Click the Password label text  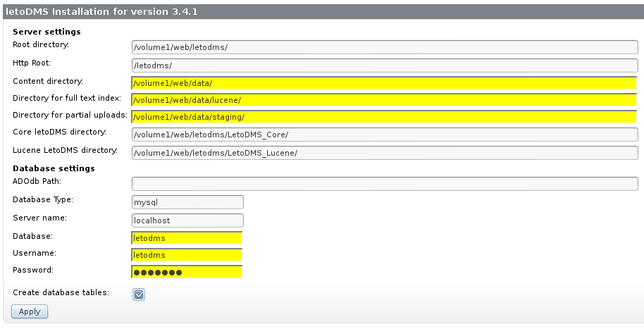click(x=33, y=270)
